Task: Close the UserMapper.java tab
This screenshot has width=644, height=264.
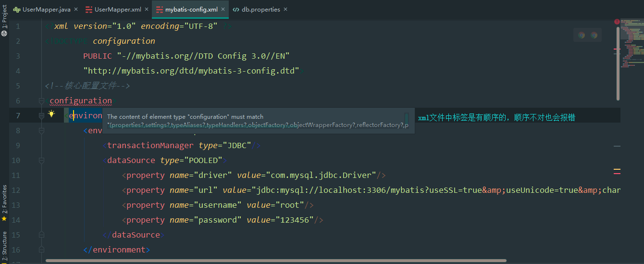Action: click(x=76, y=9)
